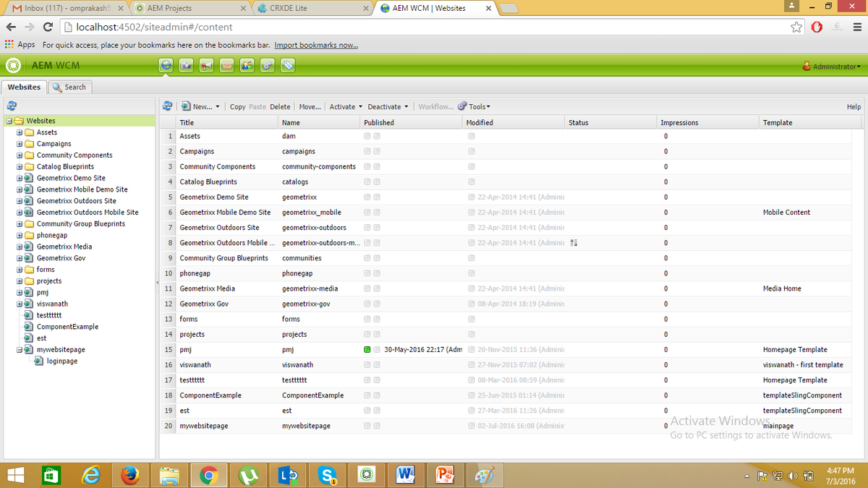Click the Delete button
The image size is (868, 488).
280,107
